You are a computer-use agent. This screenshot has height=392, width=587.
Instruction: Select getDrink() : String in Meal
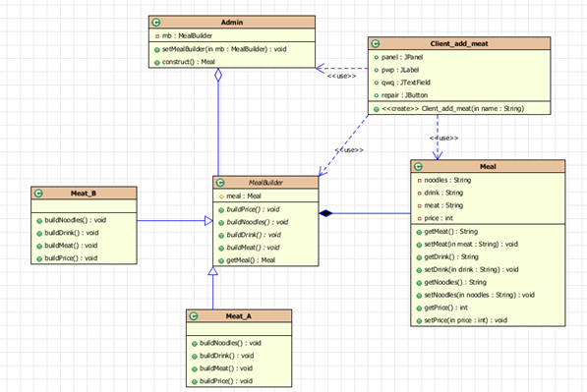tap(451, 257)
